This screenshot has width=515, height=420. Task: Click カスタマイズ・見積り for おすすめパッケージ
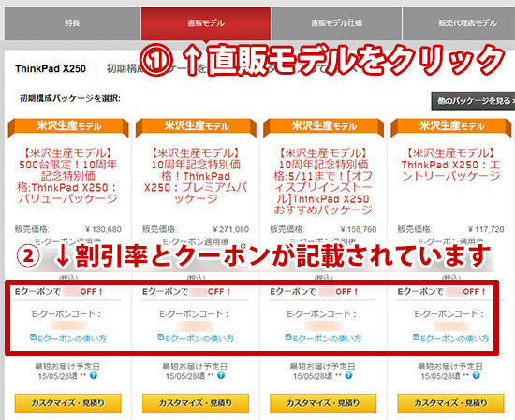click(323, 403)
